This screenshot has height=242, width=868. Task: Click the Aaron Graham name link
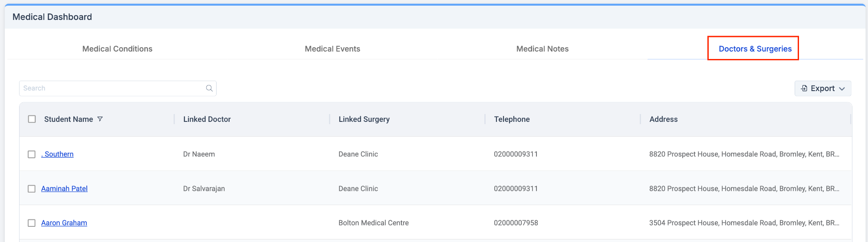click(64, 223)
